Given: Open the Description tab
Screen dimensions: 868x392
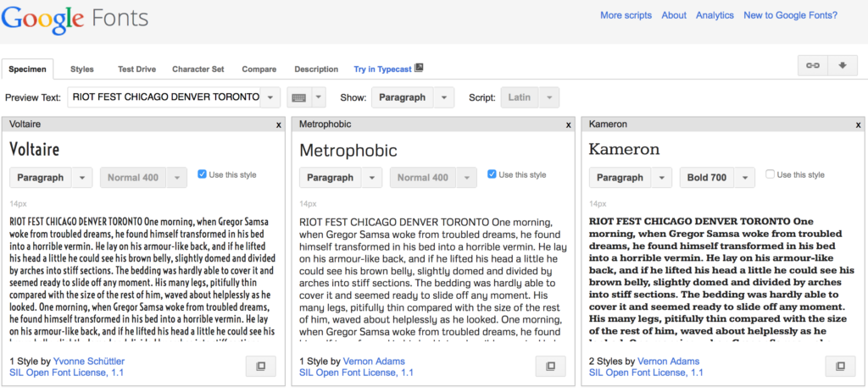Looking at the screenshot, I should pos(316,69).
